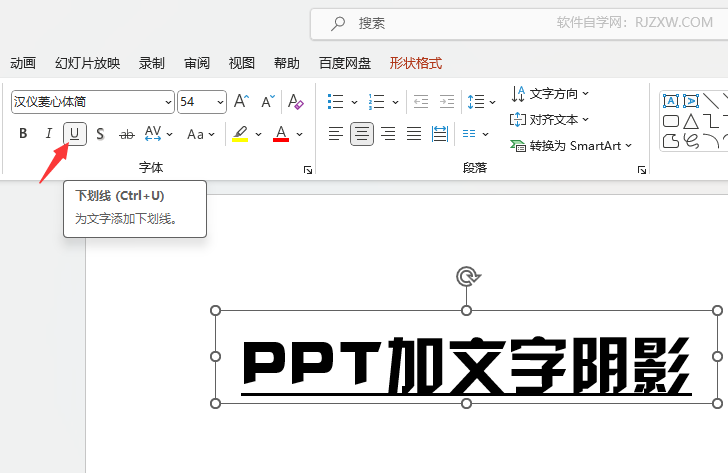This screenshot has width=728, height=473.
Task: Select the elbow connector shape
Action: pyautogui.click(x=711, y=121)
